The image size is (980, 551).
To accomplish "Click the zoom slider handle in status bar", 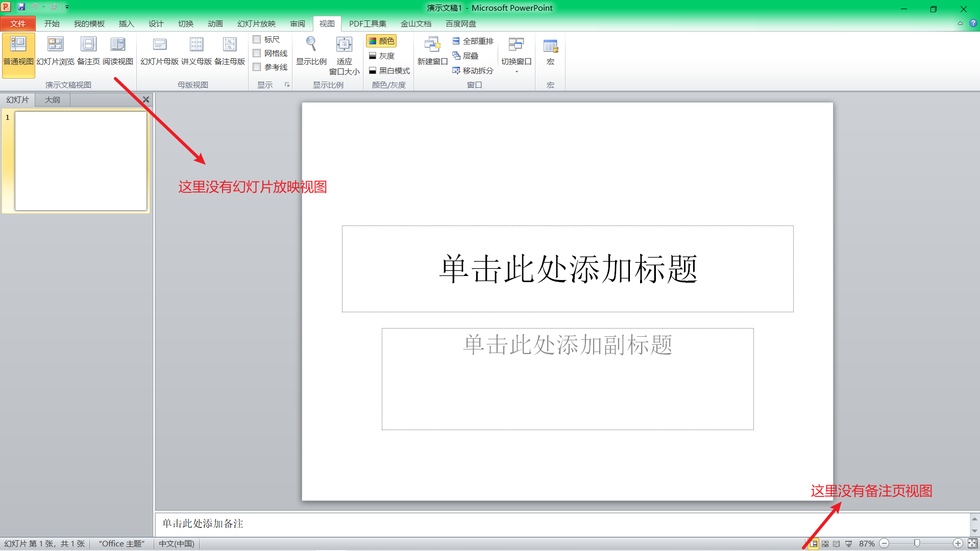I will [917, 544].
